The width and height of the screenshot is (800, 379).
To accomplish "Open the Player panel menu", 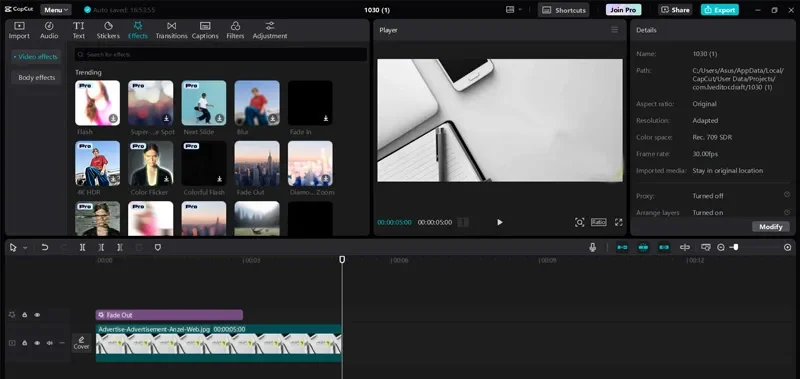I will tap(615, 30).
